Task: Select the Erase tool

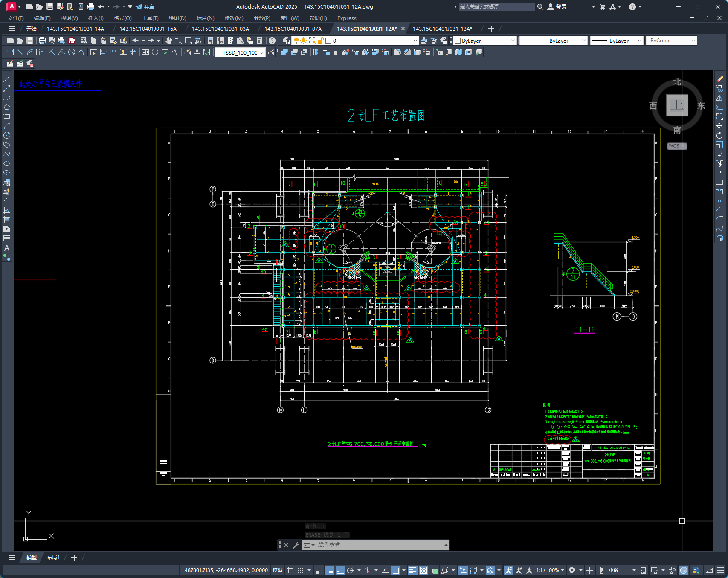Action: coord(719,79)
